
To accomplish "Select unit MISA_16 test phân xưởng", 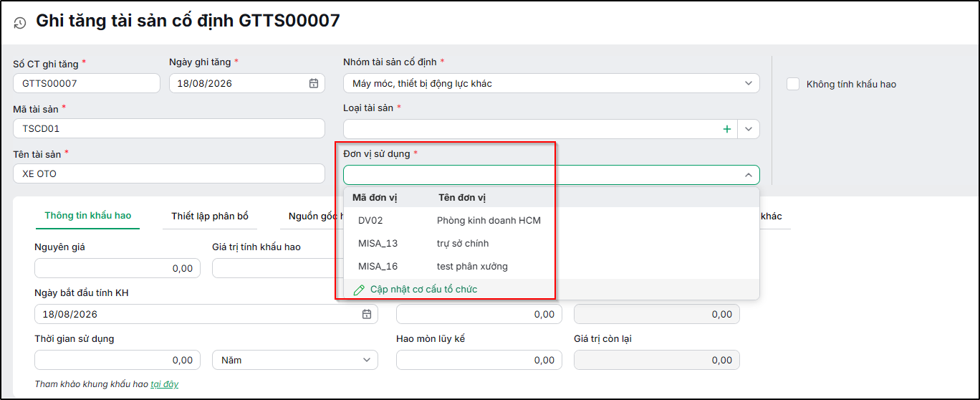I will (552, 266).
